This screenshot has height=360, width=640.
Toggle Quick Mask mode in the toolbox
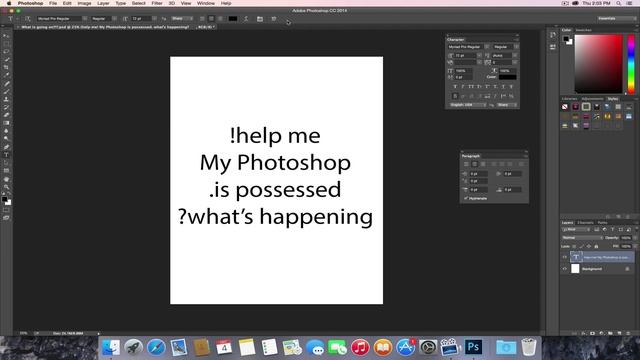point(6,210)
